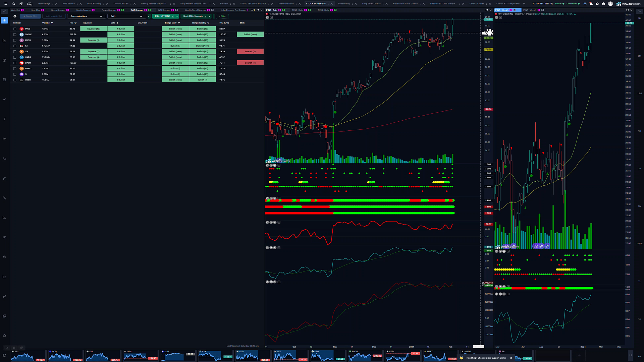Image resolution: width=644 pixels, height=362 pixels.
Task: Open the Home Page tab options menu
Action: [x=53, y=4]
